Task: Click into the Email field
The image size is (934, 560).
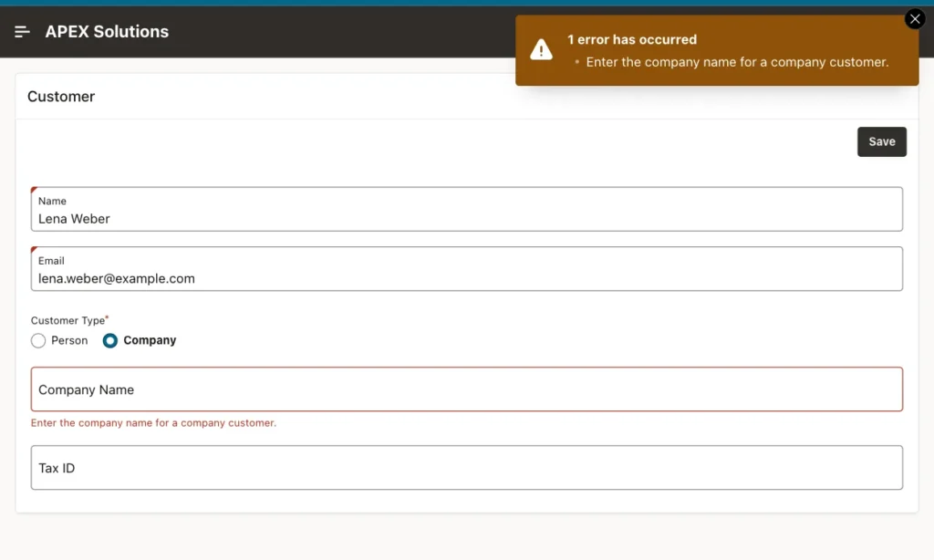Action: click(466, 269)
